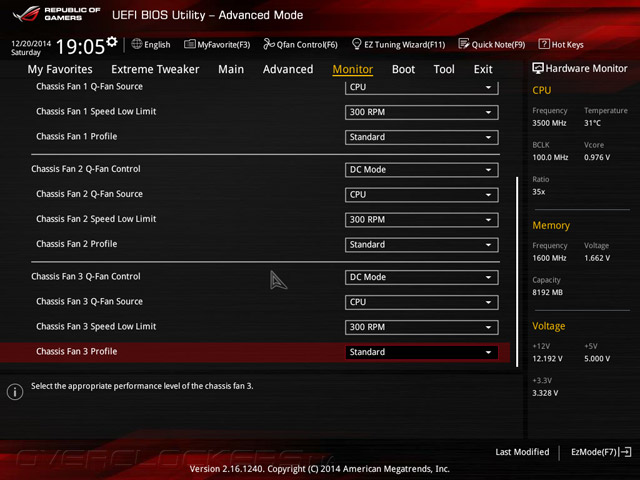Viewport: 640px width, 480px height.
Task: Click the Republic of Gamers logo
Action: [57, 14]
